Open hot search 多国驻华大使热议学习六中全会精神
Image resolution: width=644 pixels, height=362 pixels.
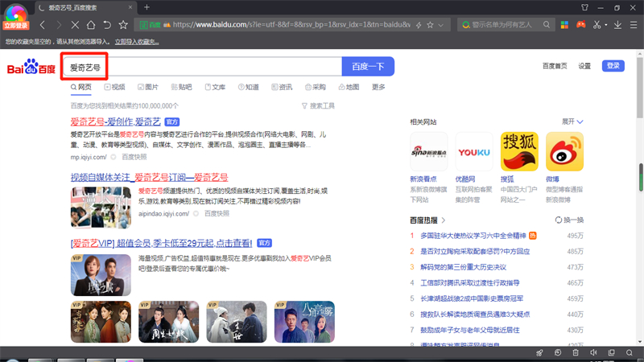pos(473,236)
